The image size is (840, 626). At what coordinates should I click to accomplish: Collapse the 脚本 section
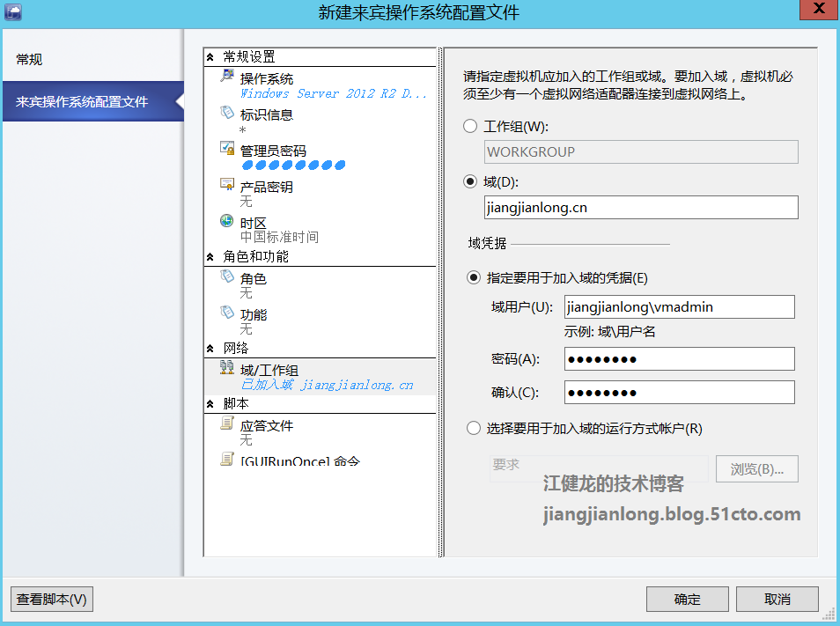point(210,403)
